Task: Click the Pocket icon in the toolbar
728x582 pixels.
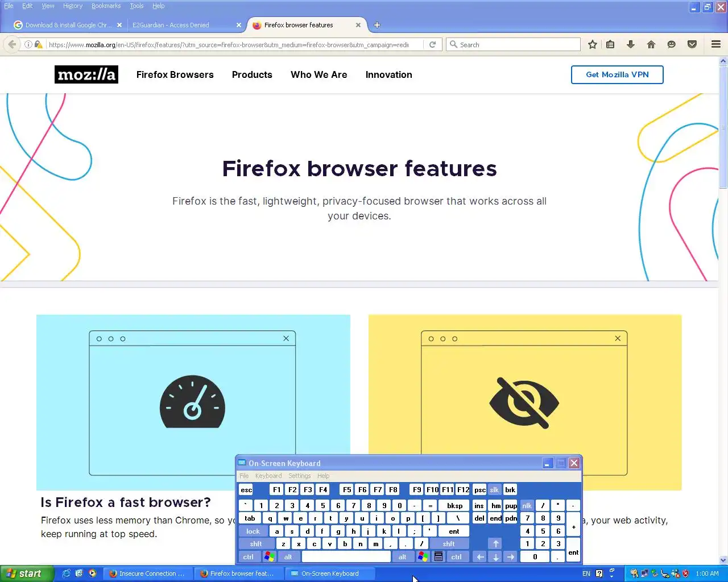Action: pos(692,44)
